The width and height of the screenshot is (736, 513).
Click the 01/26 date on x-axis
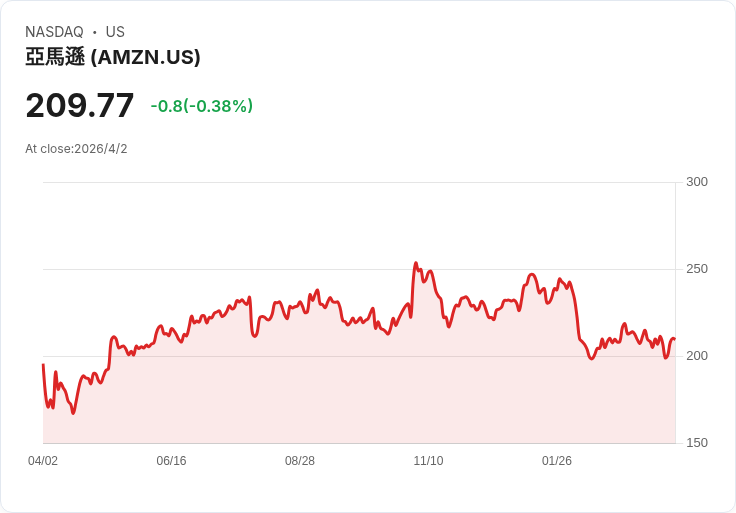[557, 461]
